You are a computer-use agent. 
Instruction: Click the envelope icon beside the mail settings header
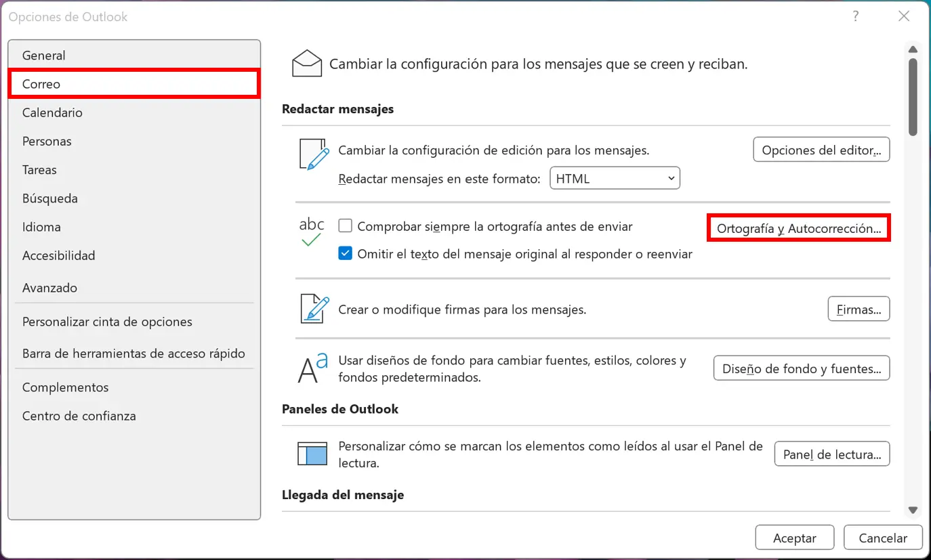[x=307, y=64]
